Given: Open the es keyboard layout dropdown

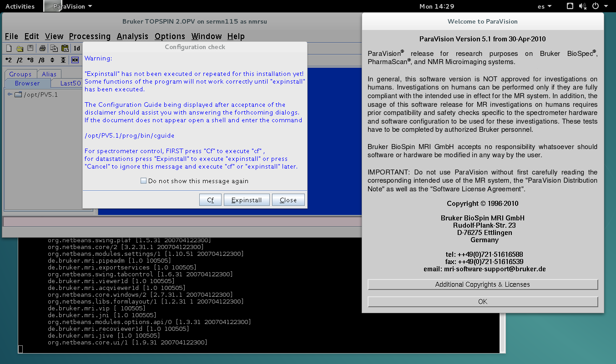Looking at the screenshot, I should pyautogui.click(x=545, y=6).
